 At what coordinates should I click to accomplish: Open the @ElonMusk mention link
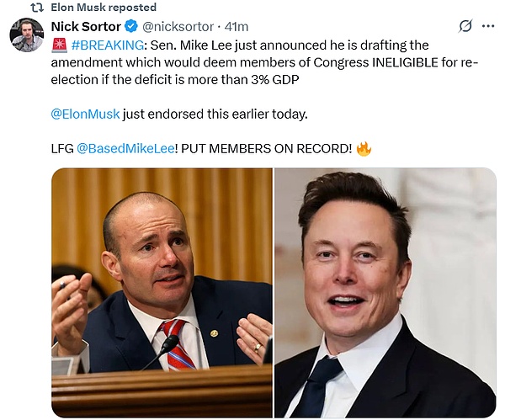pos(85,114)
